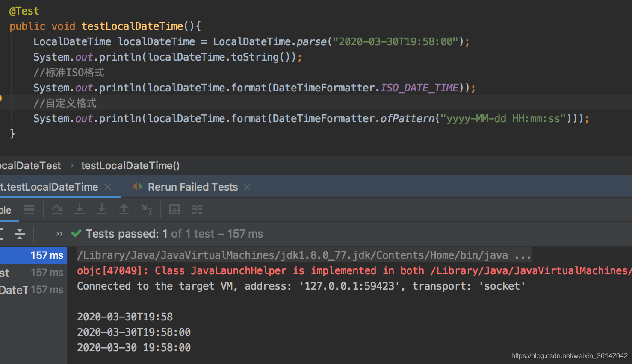Click the Step Over debugger icon
Screen dimensions: 632x364
tap(57, 209)
